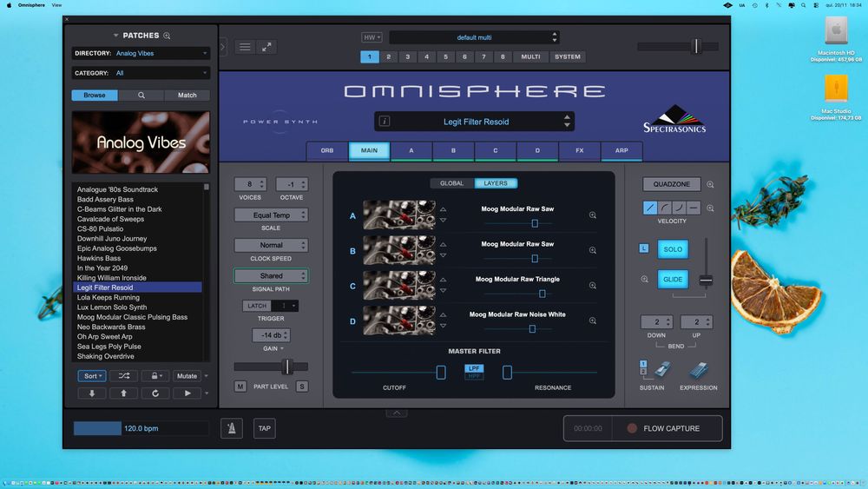Click the shuffle patches icon
The height and width of the screenshot is (489, 868).
[124, 376]
